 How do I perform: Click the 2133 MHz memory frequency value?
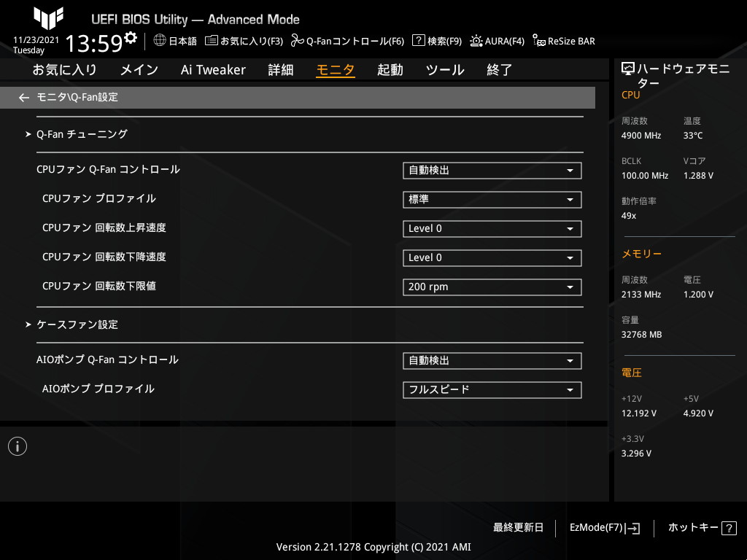[x=641, y=295]
